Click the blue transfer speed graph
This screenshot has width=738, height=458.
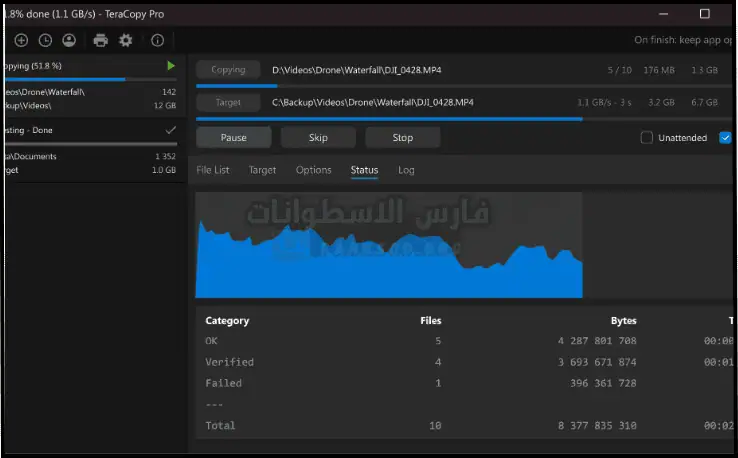[x=390, y=260]
